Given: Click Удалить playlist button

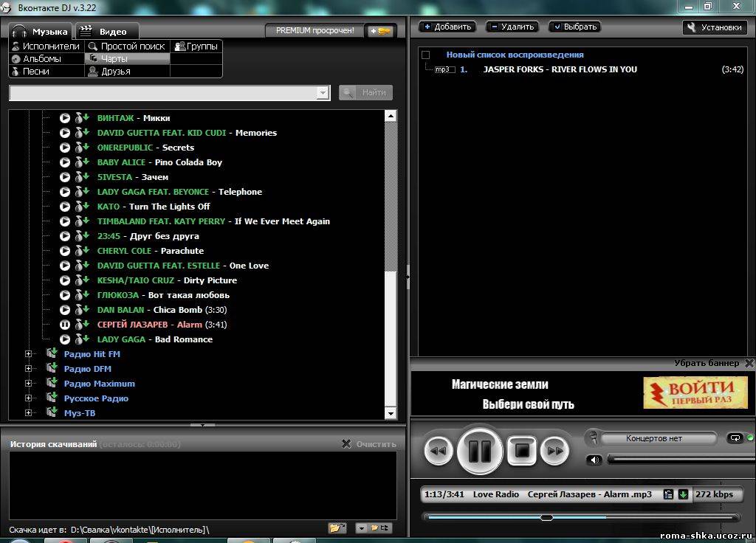Looking at the screenshot, I should [512, 27].
